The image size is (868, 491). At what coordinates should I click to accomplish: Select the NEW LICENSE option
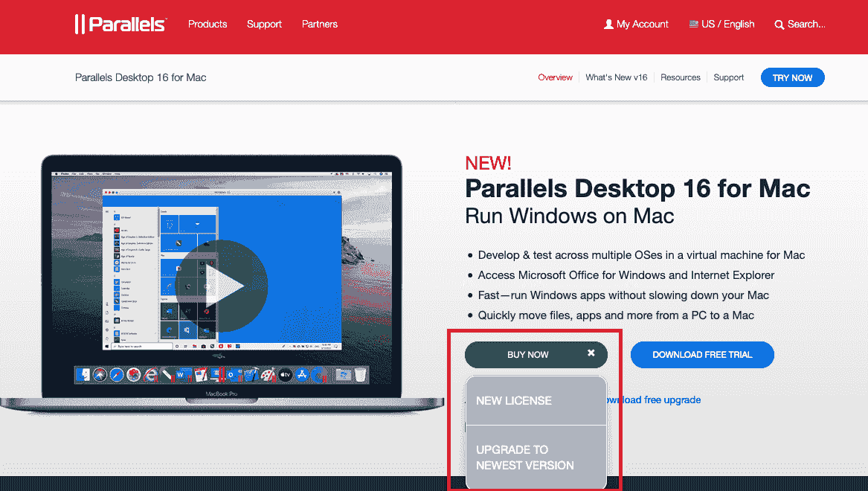tap(535, 400)
